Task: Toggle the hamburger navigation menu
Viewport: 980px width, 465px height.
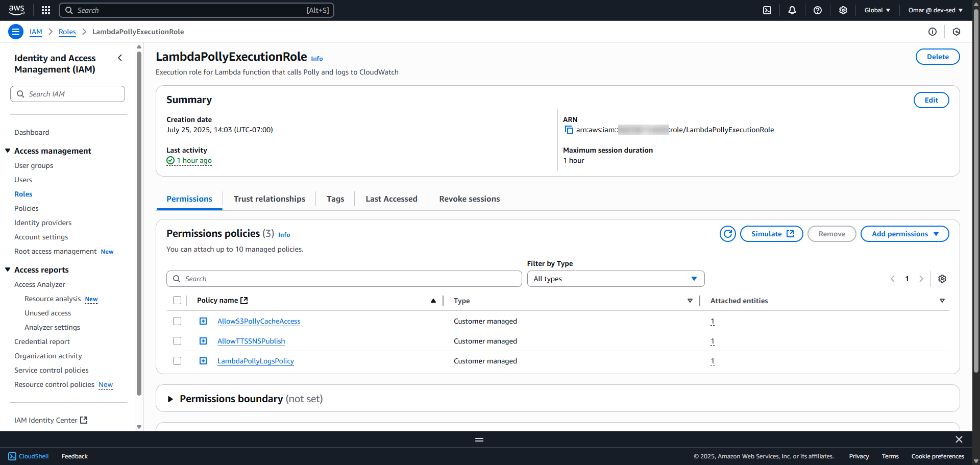Action: (16, 32)
